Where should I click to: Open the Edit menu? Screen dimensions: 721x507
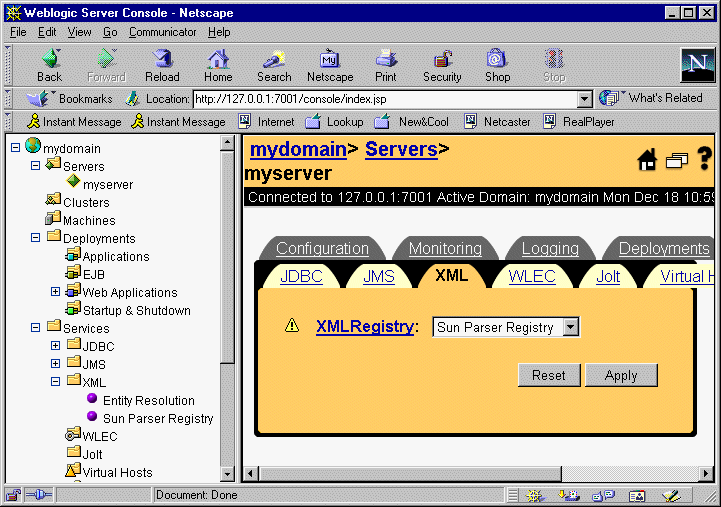coord(47,32)
